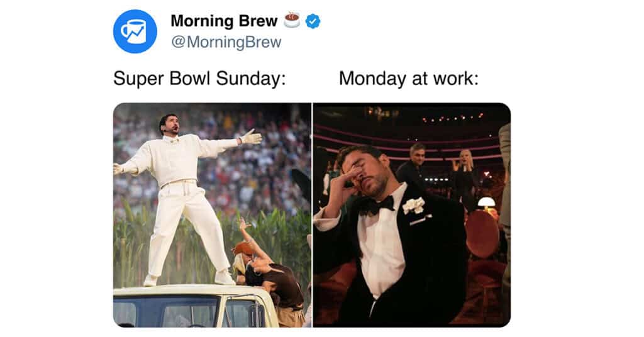Click the blonde woman in the background
The height and width of the screenshot is (337, 644).
coord(465,177)
